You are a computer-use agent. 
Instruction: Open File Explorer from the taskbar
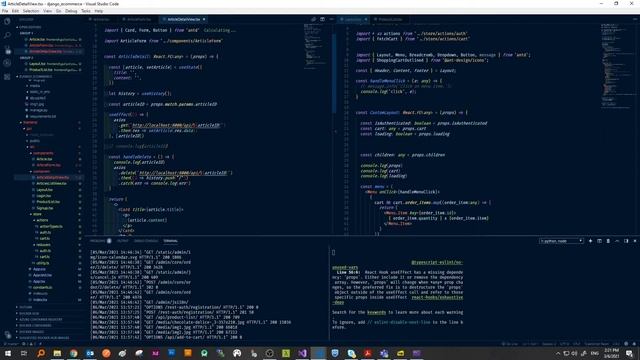[57, 353]
